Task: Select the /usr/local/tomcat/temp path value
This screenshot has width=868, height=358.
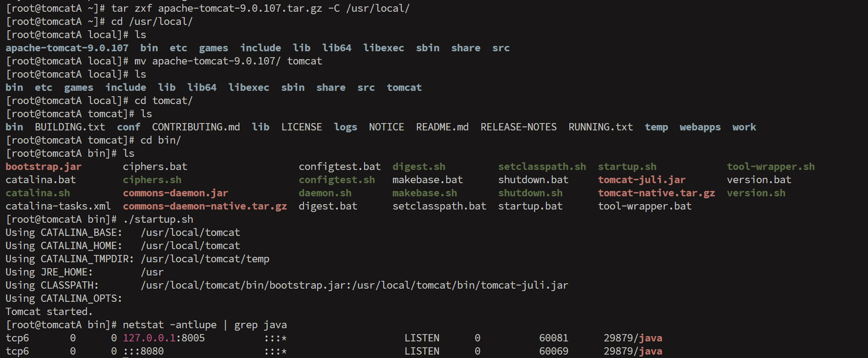Action: (x=205, y=259)
